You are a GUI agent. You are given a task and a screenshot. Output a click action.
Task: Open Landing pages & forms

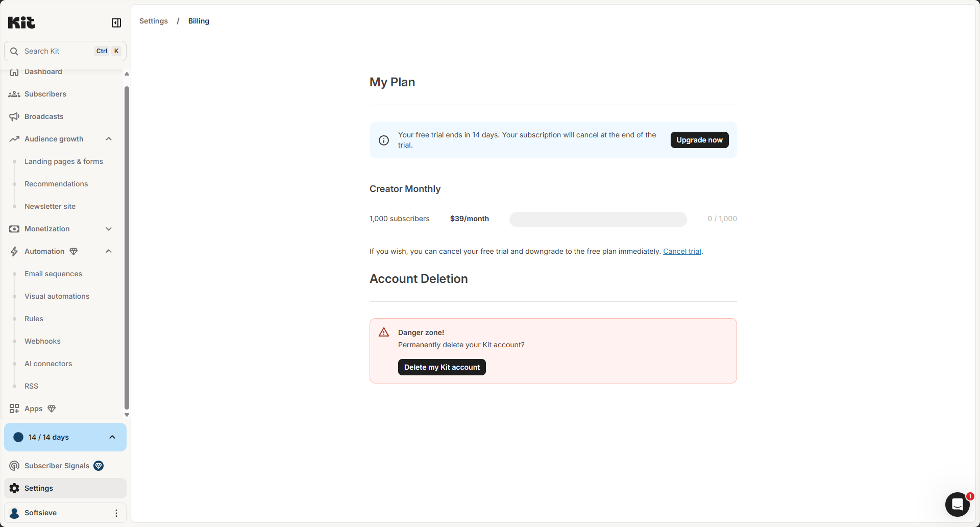pyautogui.click(x=64, y=161)
